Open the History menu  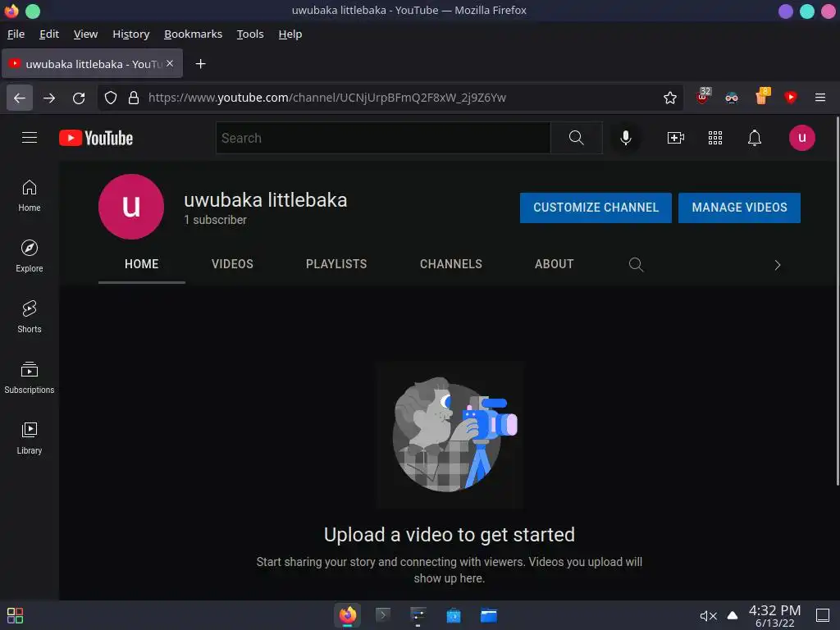pyautogui.click(x=131, y=34)
